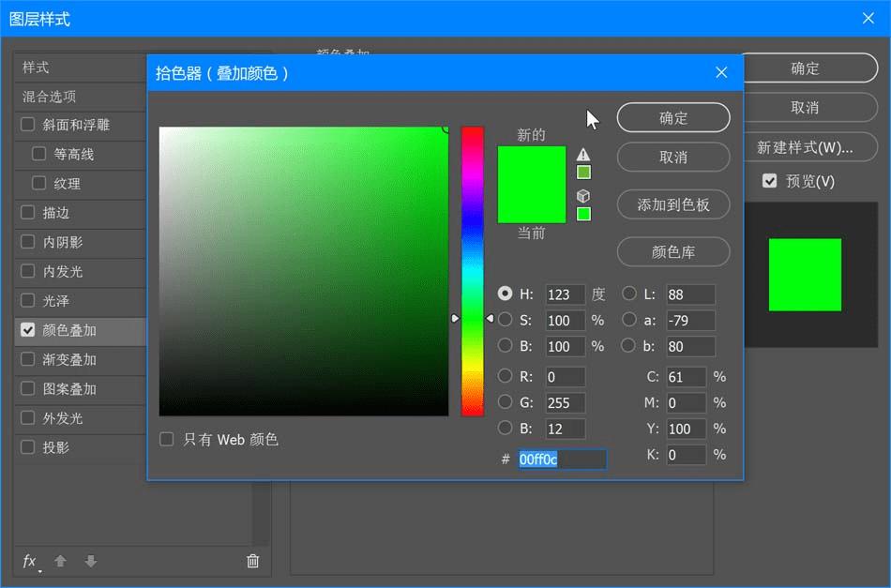This screenshot has width=891, height=588.
Task: Enable 外发光 checkbox
Action: coord(27,418)
